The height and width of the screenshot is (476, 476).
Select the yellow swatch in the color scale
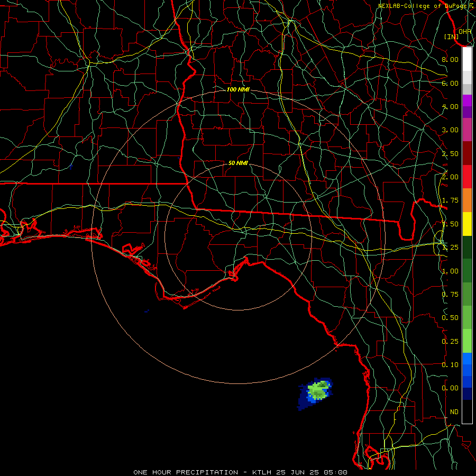467,224
